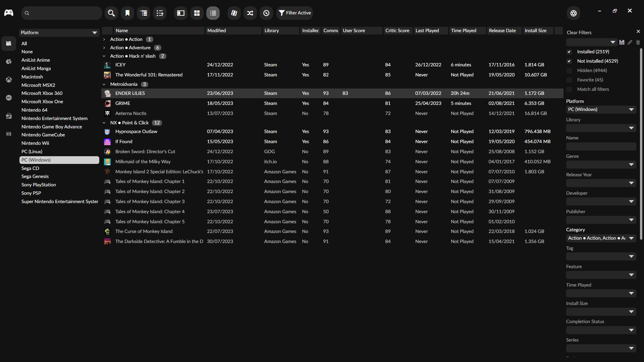Pick a random game with dice icon
Viewport: 644px width, 362px height.
coord(234,13)
